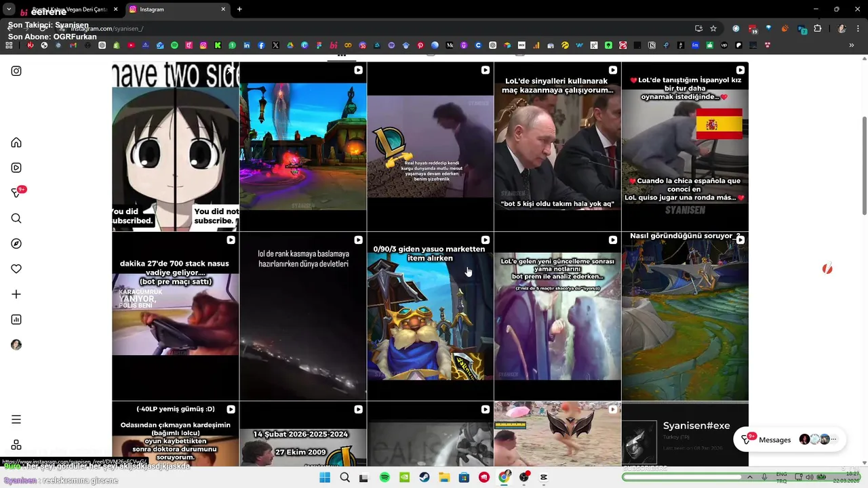Open Windows Start menu
This screenshot has height=488, width=868.
pyautogui.click(x=325, y=477)
